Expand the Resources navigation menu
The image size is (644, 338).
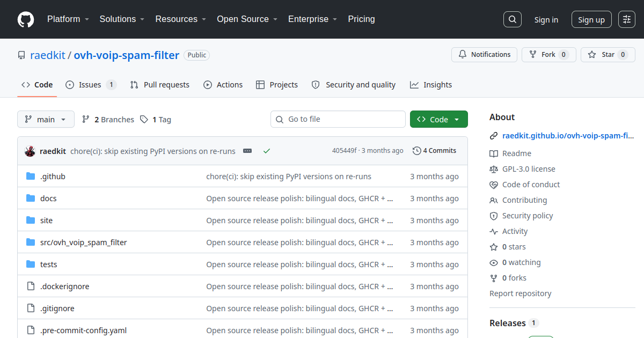[x=181, y=19]
